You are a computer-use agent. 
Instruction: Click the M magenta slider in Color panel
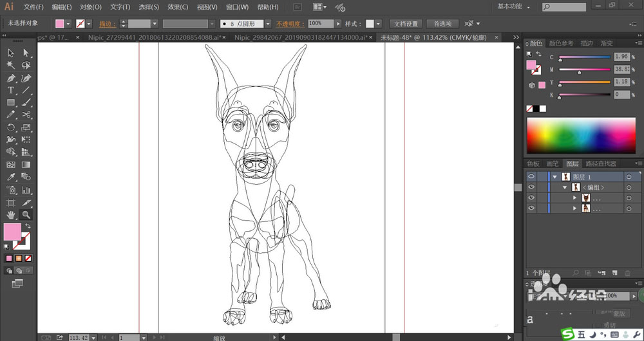point(585,70)
